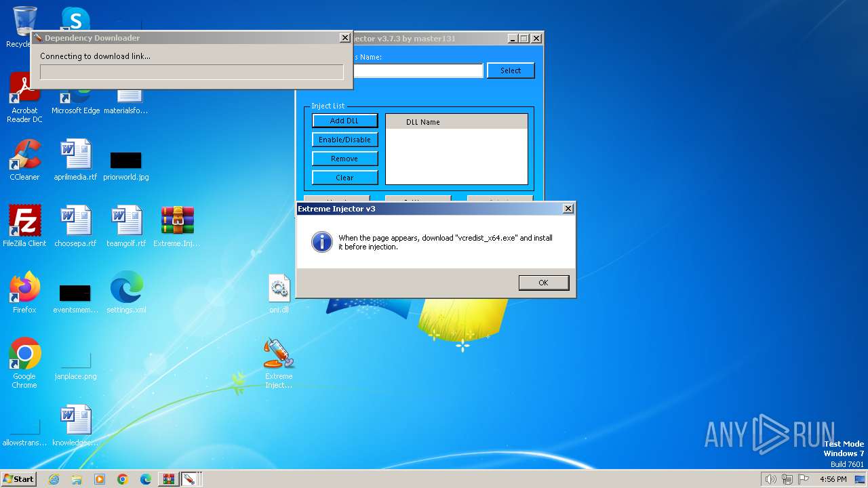Select the eventsmem... file icon
This screenshot has width=868, height=488.
[75, 298]
